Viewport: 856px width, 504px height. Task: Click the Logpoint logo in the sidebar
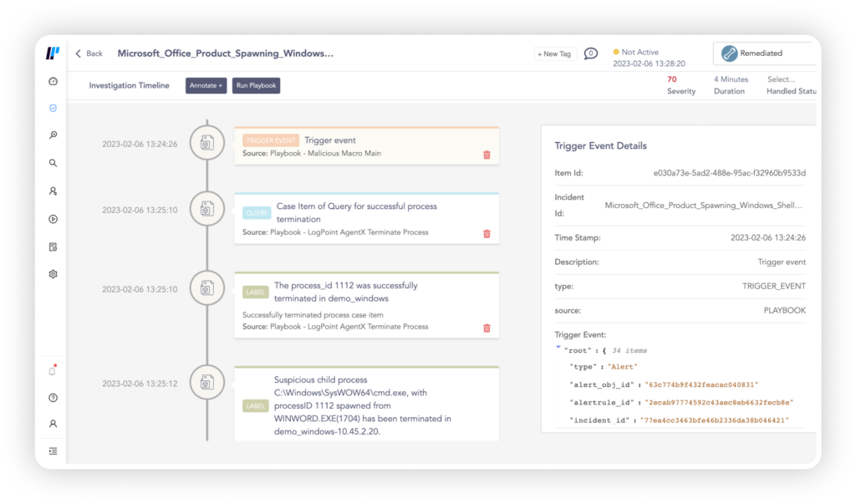pos(53,53)
